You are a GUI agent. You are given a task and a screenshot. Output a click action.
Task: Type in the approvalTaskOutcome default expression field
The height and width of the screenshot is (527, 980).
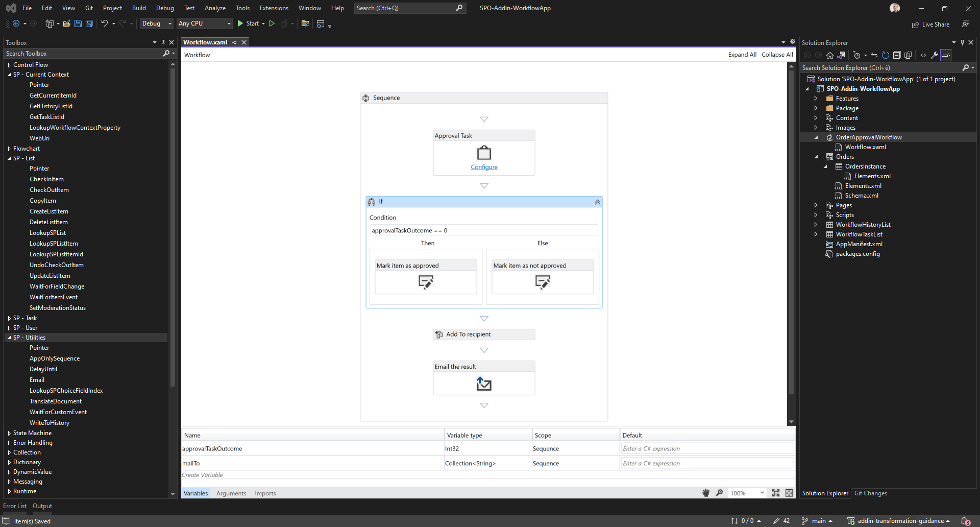click(x=706, y=448)
